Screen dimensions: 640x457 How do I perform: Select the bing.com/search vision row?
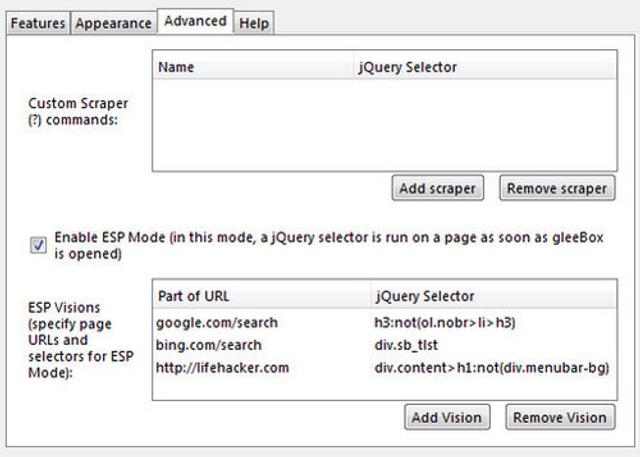[209, 345]
